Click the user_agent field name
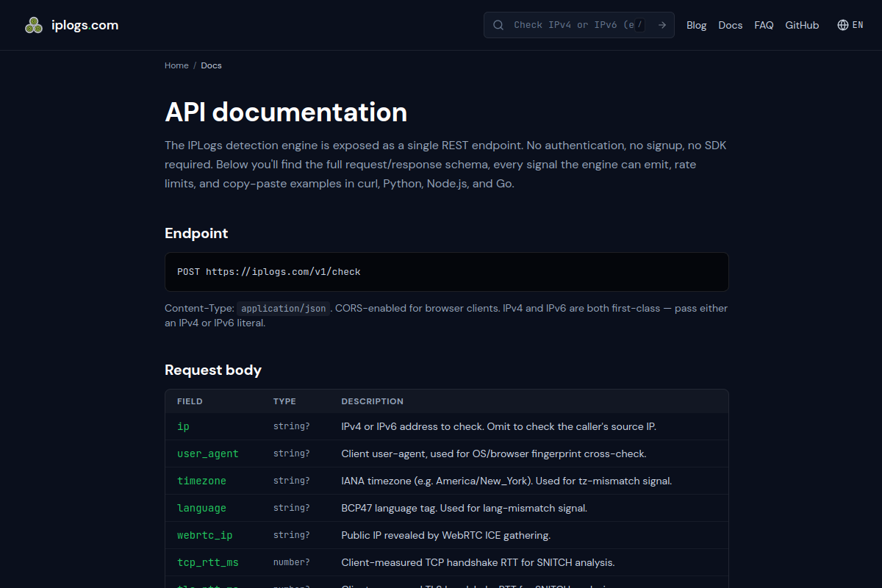 pos(208,453)
